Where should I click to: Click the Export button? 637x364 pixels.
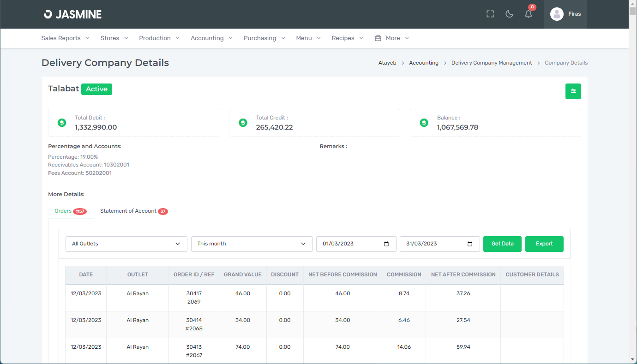[544, 244]
